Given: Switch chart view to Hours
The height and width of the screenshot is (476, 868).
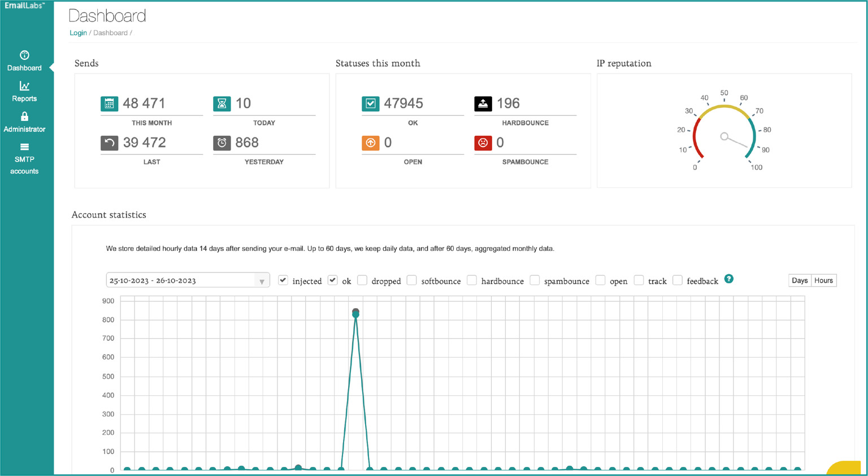Looking at the screenshot, I should tap(824, 280).
